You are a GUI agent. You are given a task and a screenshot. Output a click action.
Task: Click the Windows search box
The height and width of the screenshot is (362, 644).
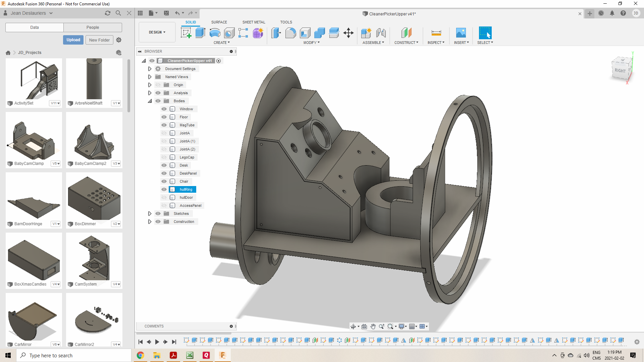pyautogui.click(x=74, y=355)
